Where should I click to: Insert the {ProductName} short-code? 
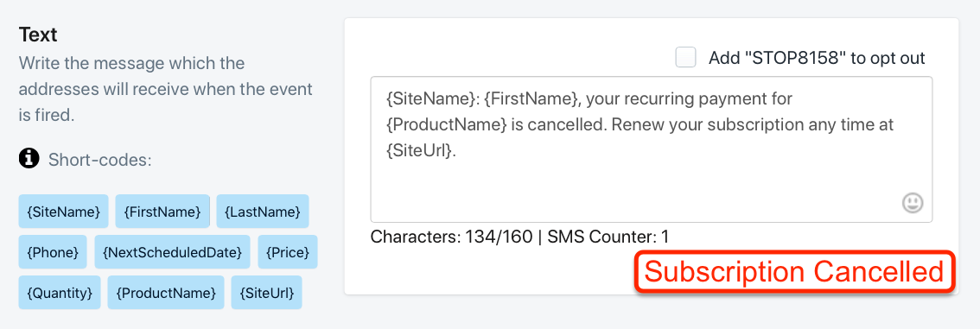click(x=166, y=292)
